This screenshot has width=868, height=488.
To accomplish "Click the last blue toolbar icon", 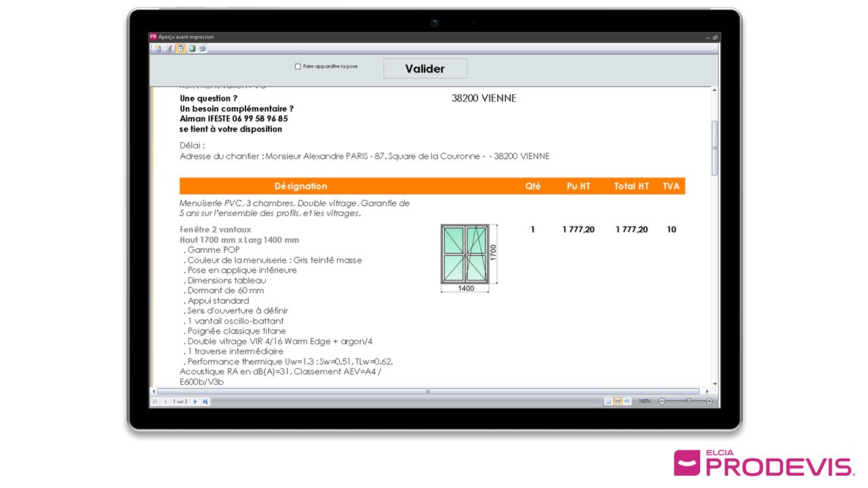I will 202,48.
